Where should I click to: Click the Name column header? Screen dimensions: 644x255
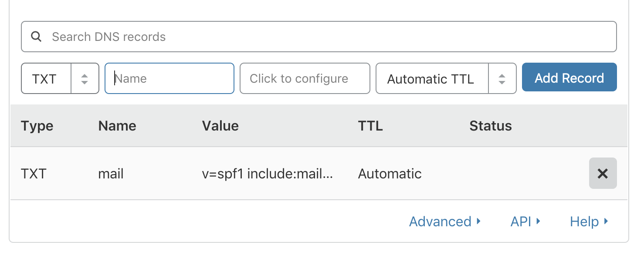pos(117,126)
